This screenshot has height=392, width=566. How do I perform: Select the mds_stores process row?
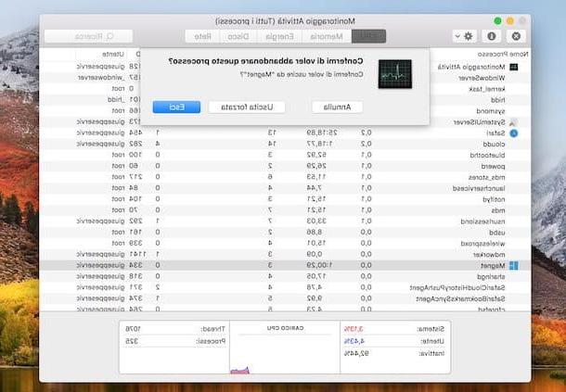coord(285,177)
